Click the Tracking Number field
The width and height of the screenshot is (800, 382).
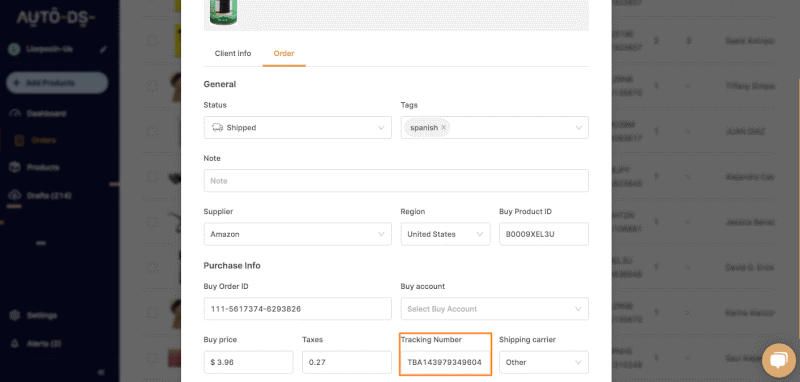(445, 362)
